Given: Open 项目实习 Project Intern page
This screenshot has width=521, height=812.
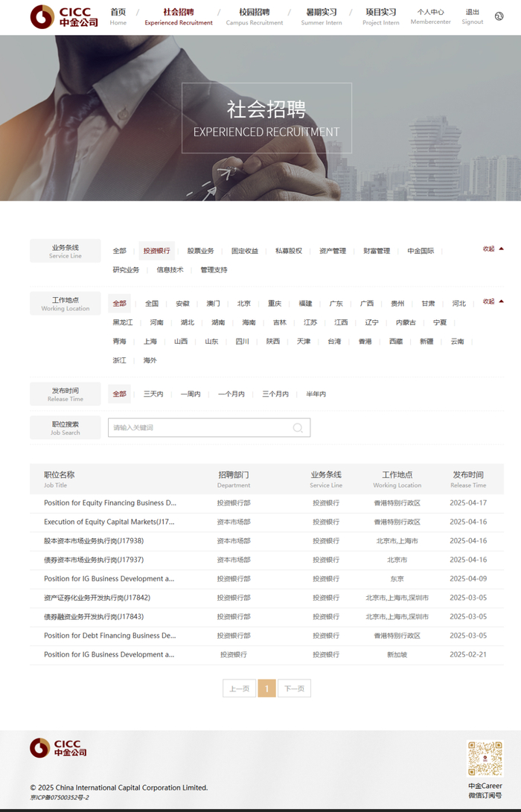Looking at the screenshot, I should click(x=380, y=16).
